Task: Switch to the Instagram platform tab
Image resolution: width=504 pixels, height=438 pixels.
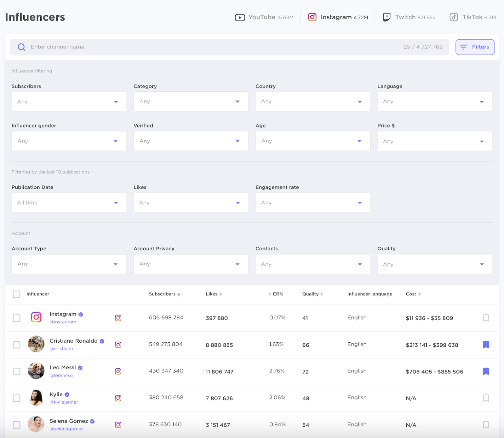Action: pyautogui.click(x=338, y=17)
